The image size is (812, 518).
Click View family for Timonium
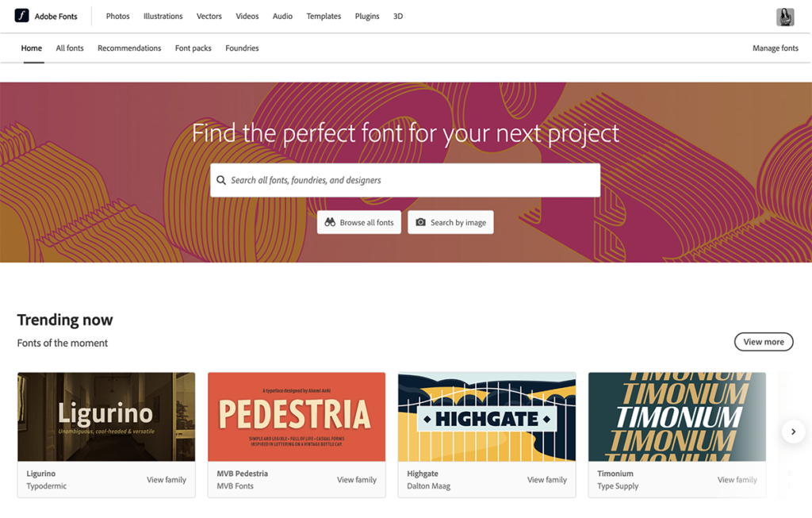pyautogui.click(x=737, y=480)
